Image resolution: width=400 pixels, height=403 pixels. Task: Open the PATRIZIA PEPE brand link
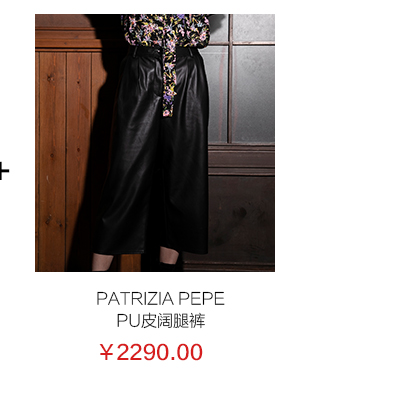[x=160, y=299]
